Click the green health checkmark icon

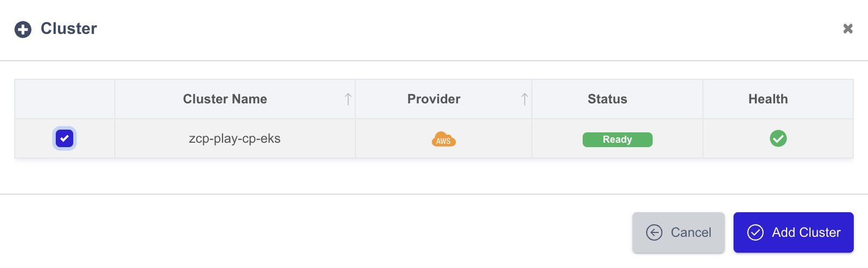pos(778,139)
